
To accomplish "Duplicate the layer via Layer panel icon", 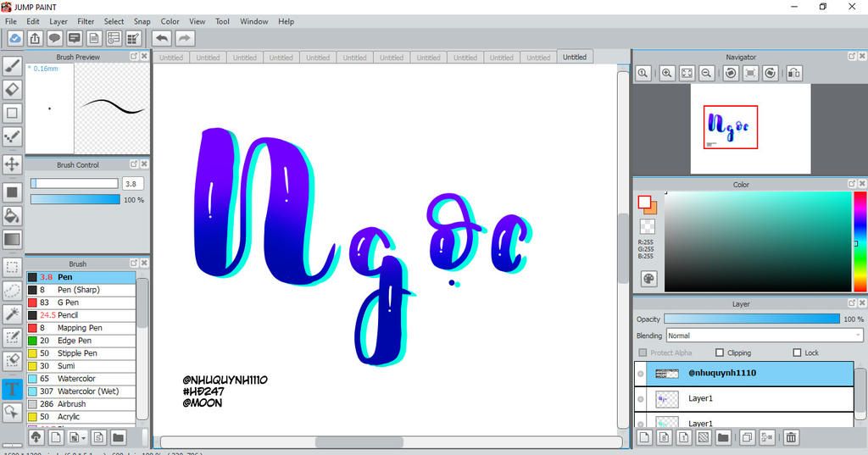I will [x=747, y=437].
